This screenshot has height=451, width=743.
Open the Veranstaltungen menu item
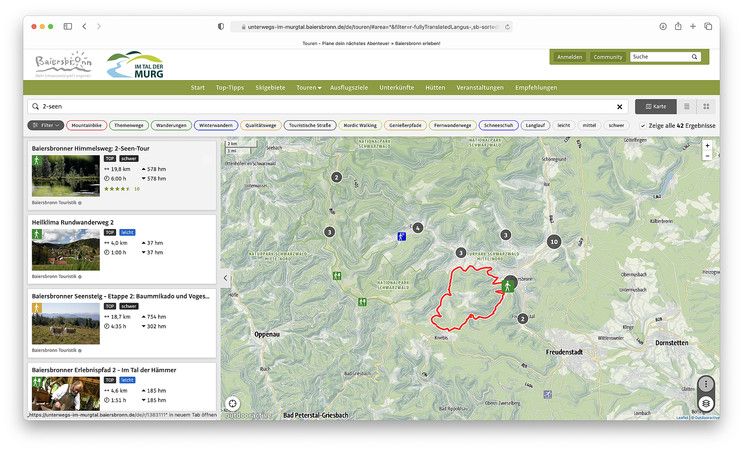(x=480, y=88)
